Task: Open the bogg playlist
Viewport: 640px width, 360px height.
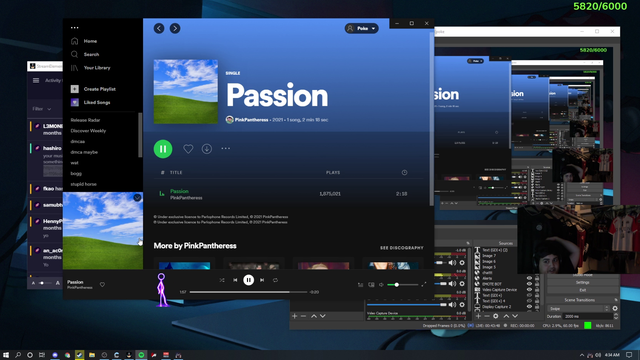Action: [76, 173]
